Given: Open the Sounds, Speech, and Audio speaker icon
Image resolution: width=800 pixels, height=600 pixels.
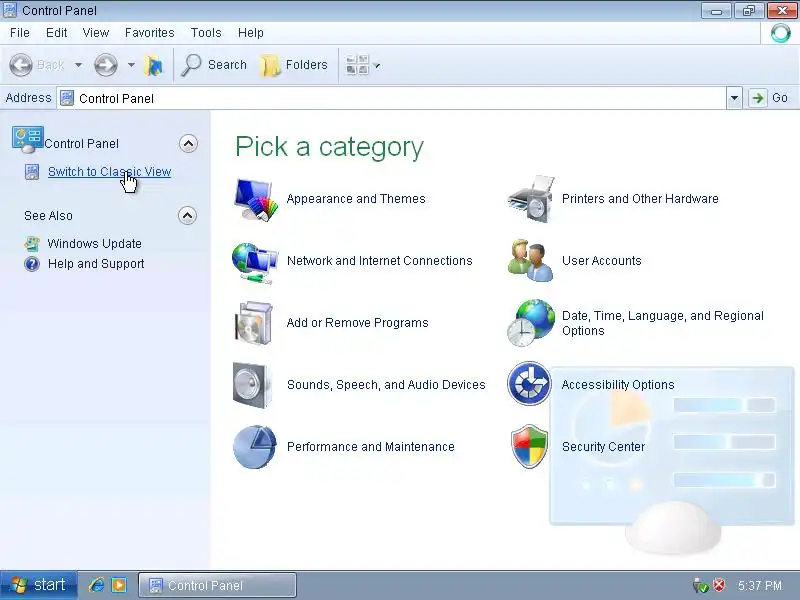Looking at the screenshot, I should (252, 385).
